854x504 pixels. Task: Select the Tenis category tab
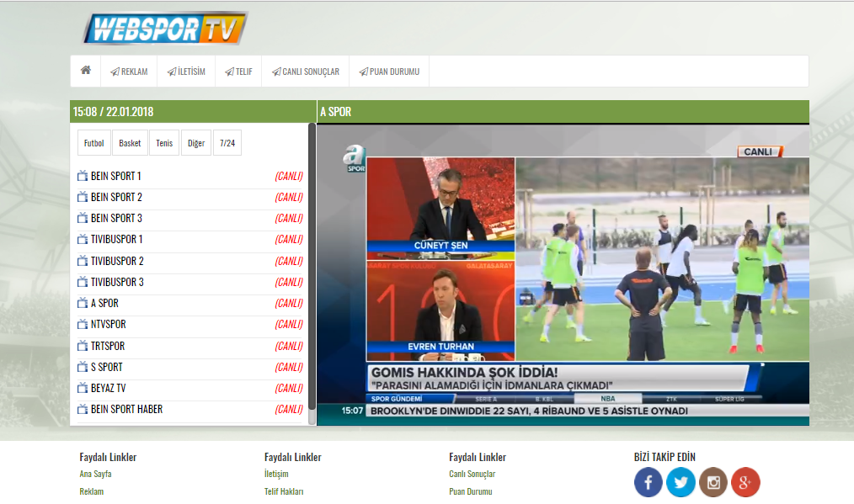click(164, 143)
